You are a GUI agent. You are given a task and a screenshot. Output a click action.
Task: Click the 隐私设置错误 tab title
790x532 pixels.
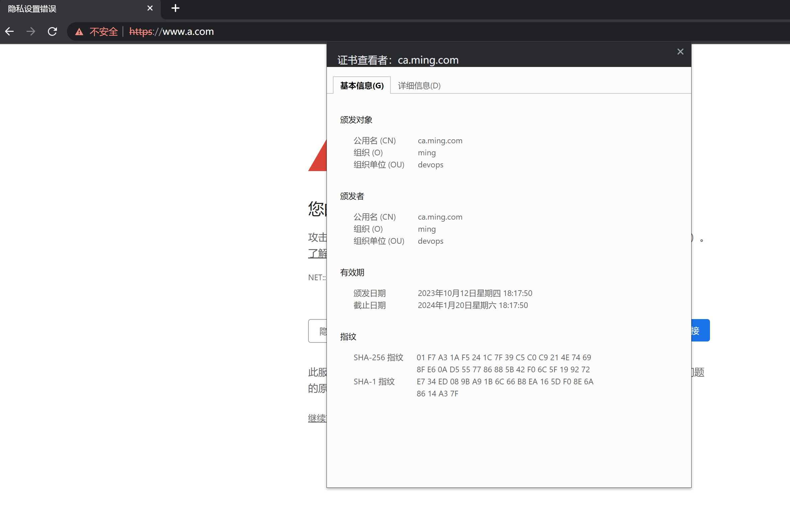pyautogui.click(x=32, y=9)
